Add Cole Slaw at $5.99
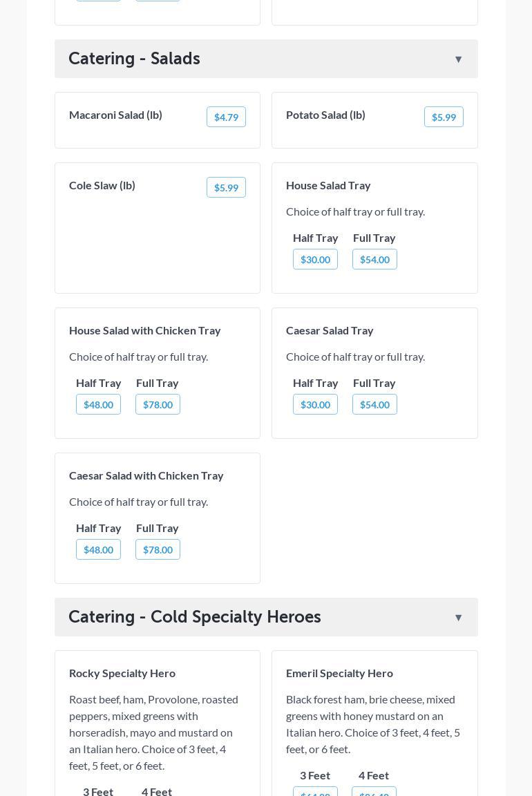Image resolution: width=532 pixels, height=796 pixels. (x=226, y=188)
